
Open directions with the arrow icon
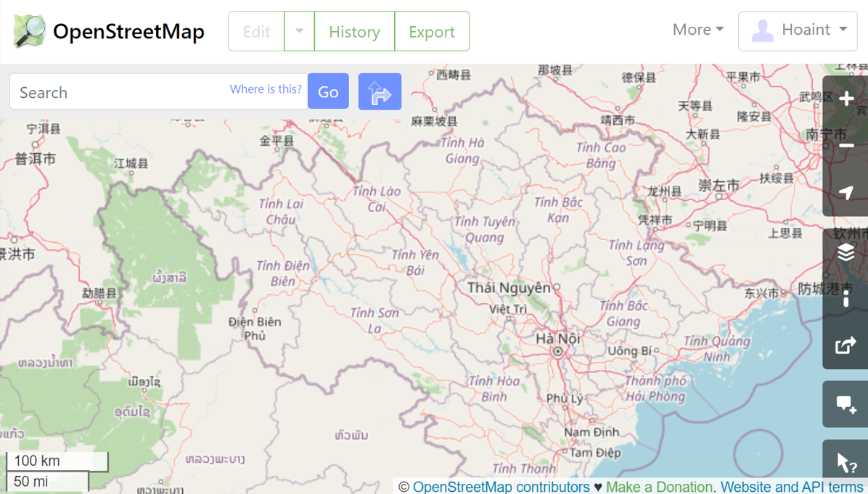(380, 91)
